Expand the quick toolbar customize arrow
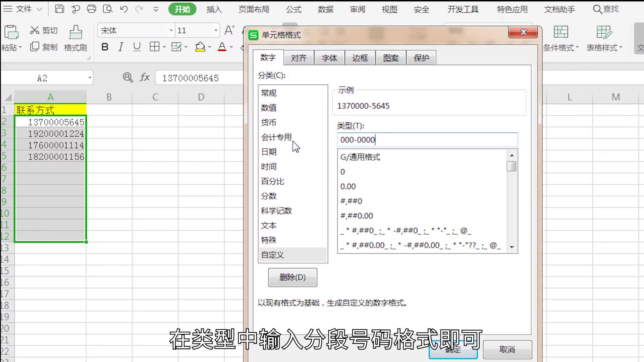Viewport: 644px width, 362px height. [x=156, y=9]
